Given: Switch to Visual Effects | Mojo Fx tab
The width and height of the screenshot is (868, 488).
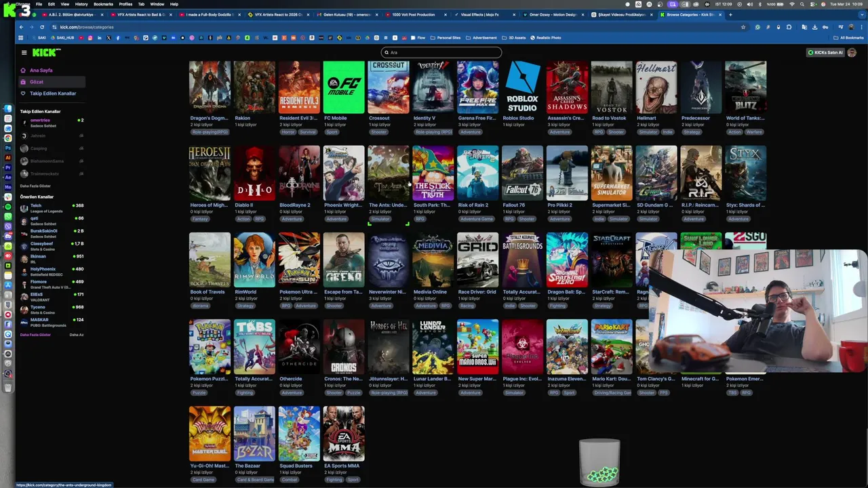Looking at the screenshot, I should [x=486, y=14].
